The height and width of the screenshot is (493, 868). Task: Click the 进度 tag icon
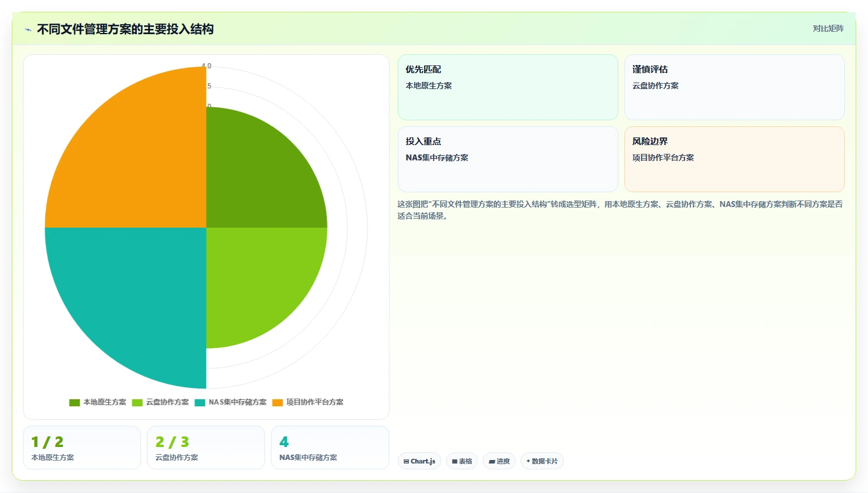(492, 461)
